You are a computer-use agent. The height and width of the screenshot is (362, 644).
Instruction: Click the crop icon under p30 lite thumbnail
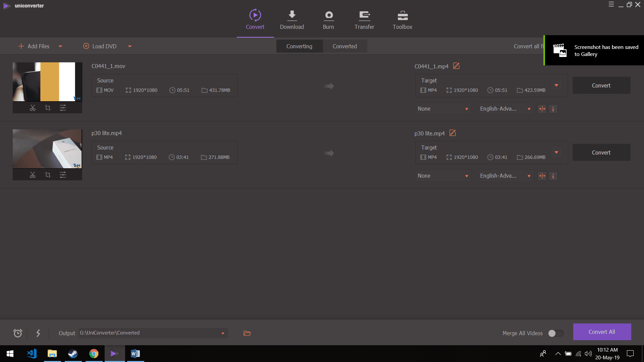48,175
